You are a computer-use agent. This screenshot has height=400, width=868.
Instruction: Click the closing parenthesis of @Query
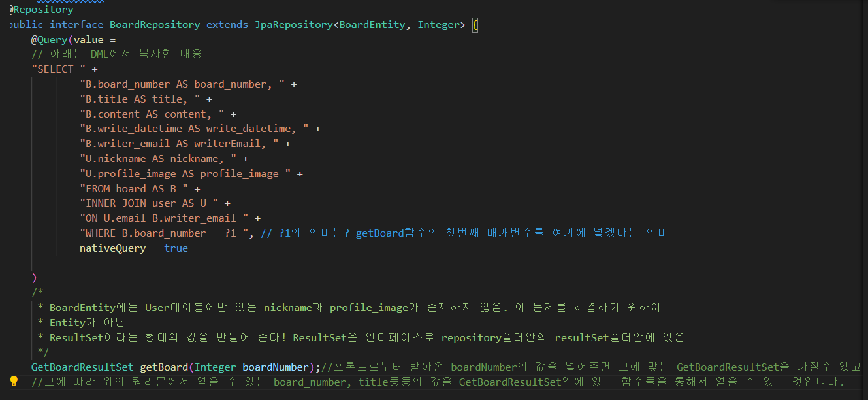34,278
